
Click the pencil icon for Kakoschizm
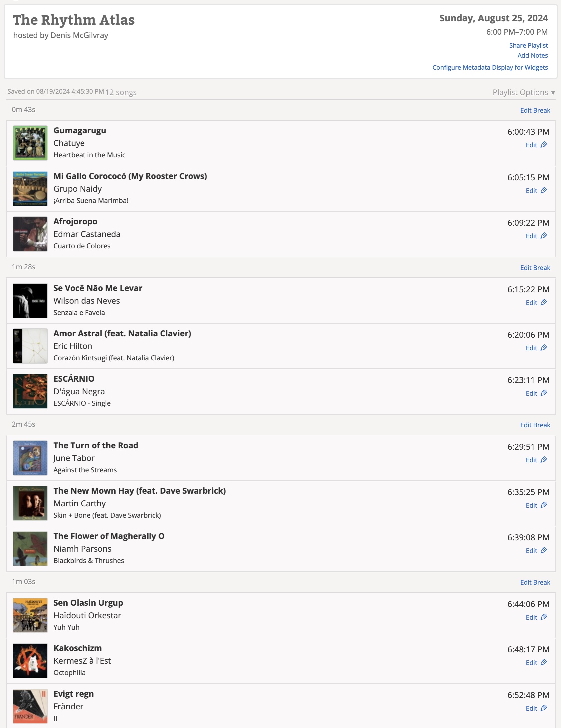(544, 662)
